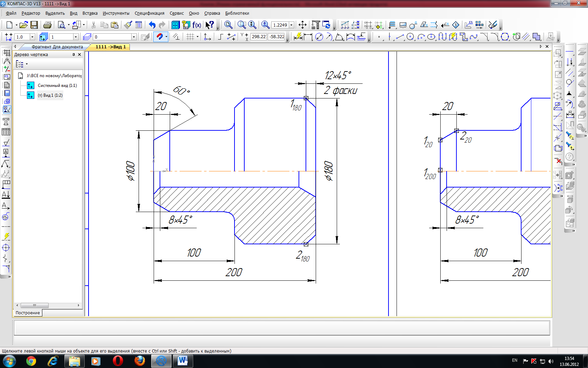Select angular dimension tool
Image resolution: width=588 pixels, height=368 pixels.
coord(339,37)
